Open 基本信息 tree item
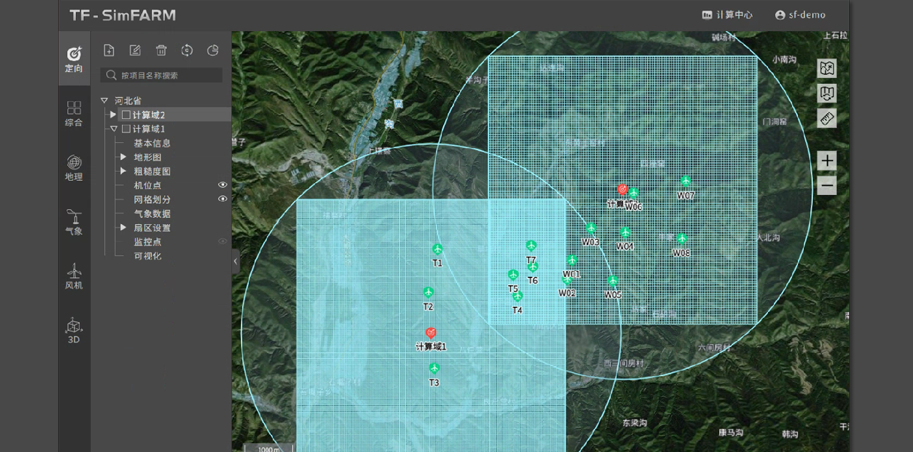The height and width of the screenshot is (452, 913). coord(152,143)
